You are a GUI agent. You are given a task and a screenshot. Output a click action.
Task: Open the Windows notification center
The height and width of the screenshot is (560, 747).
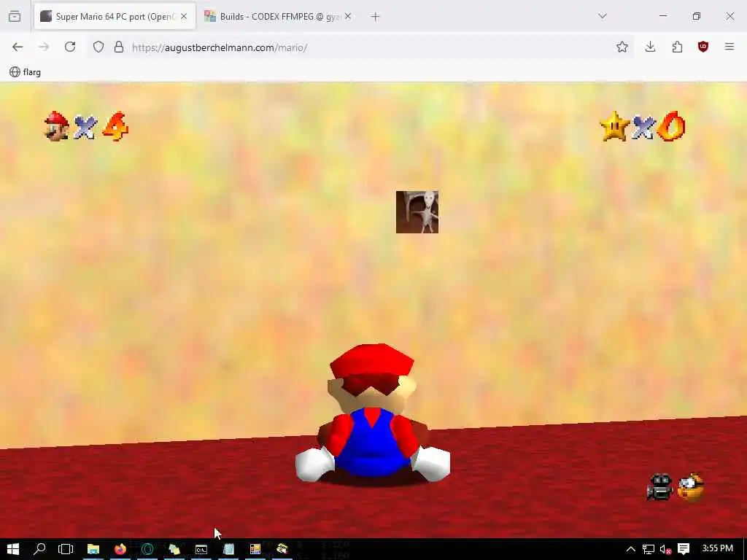(684, 549)
